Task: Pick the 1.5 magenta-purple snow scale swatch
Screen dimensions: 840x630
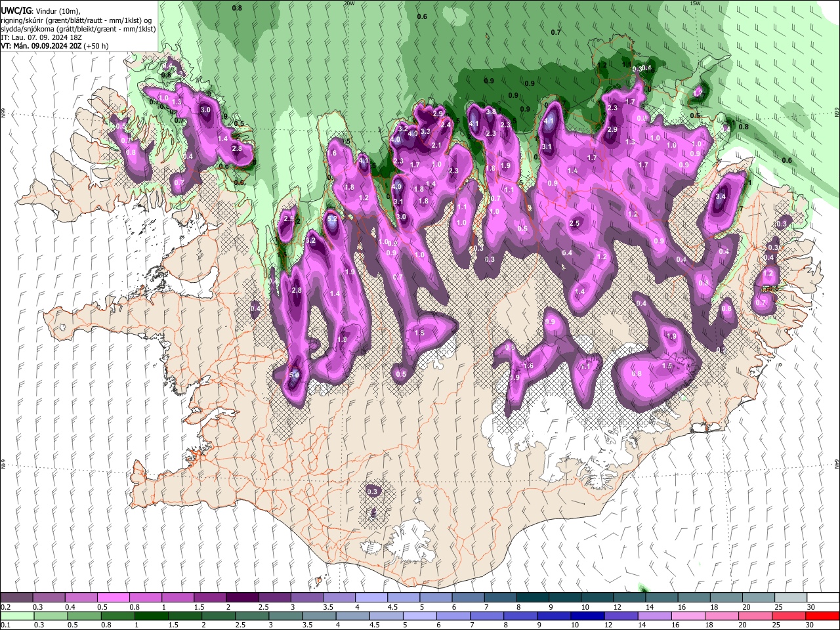Action: coord(209,598)
